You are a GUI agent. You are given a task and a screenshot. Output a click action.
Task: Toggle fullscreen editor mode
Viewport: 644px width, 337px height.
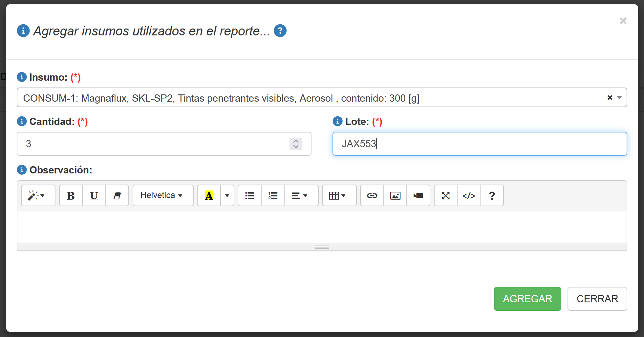(x=445, y=196)
